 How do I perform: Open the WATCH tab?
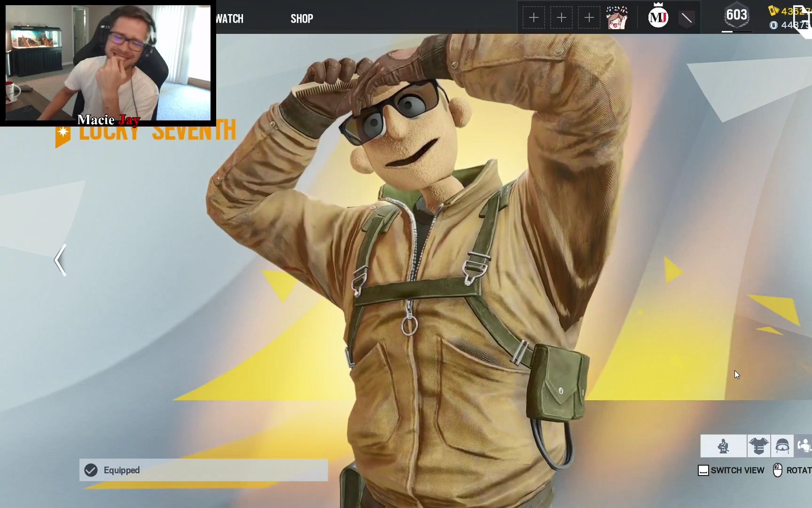pyautogui.click(x=230, y=19)
